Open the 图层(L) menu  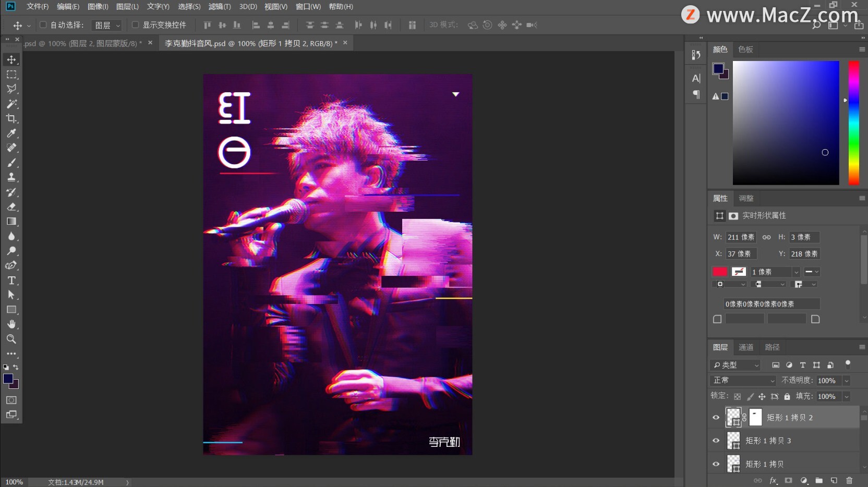127,7
